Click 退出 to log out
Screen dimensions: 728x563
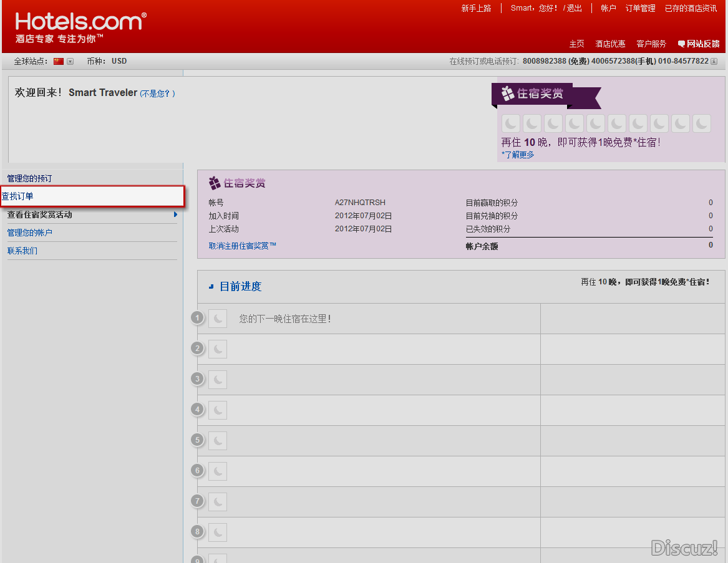[575, 8]
